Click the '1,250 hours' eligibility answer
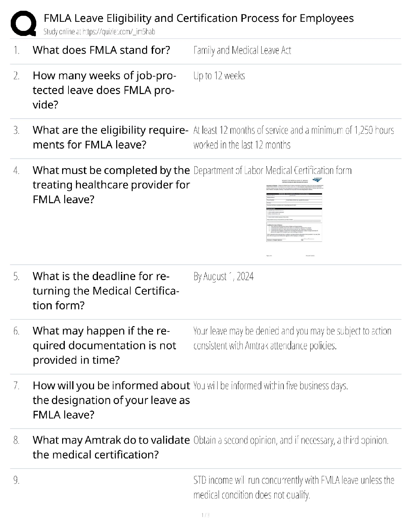The image size is (411, 532). pyautogui.click(x=293, y=137)
